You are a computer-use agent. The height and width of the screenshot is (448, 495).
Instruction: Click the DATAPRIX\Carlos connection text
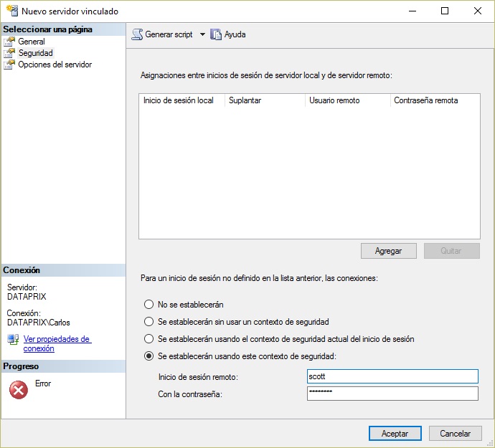(x=39, y=323)
